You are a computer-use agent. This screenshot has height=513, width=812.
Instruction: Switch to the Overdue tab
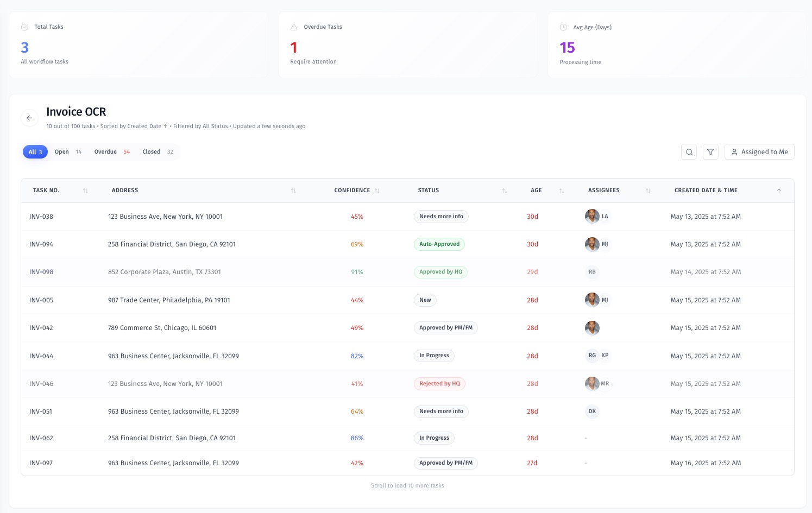coord(112,152)
